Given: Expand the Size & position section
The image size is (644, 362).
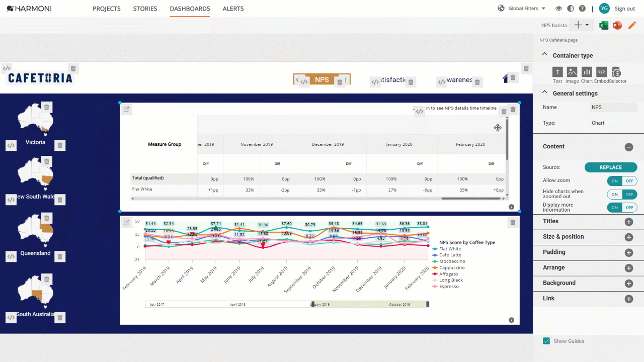Looking at the screenshot, I should 588,237.
